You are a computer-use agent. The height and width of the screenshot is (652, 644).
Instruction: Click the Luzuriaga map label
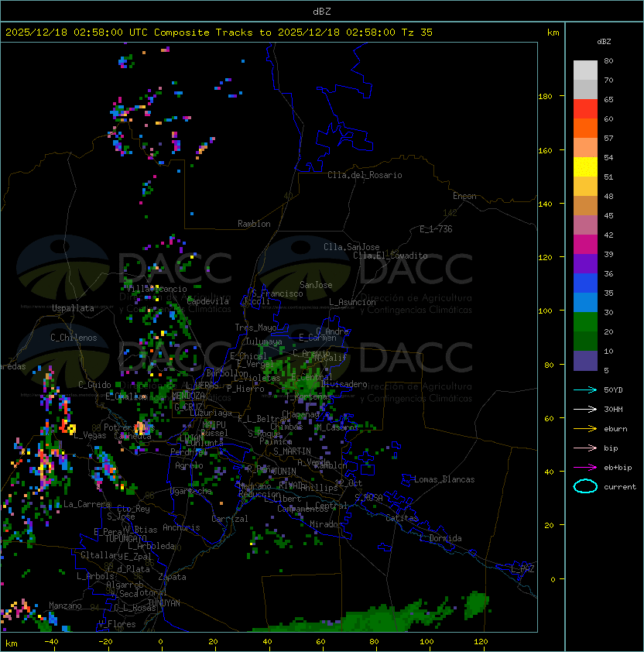(211, 413)
